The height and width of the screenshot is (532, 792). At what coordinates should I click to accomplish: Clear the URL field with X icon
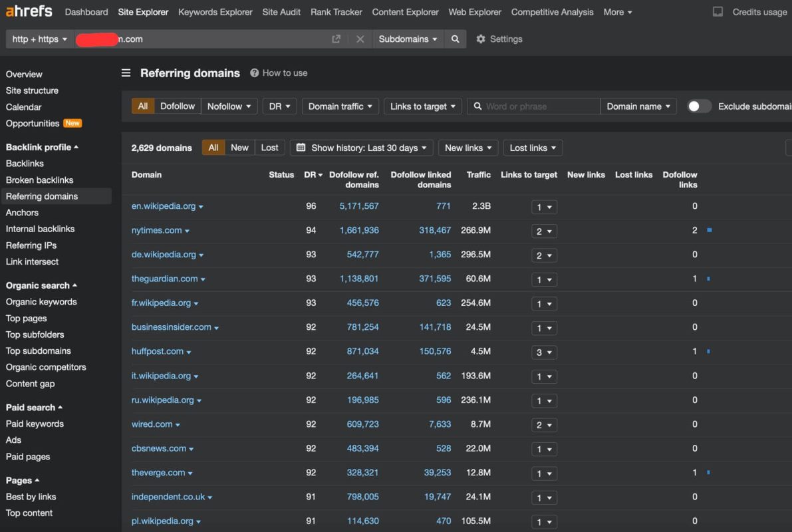(360, 39)
